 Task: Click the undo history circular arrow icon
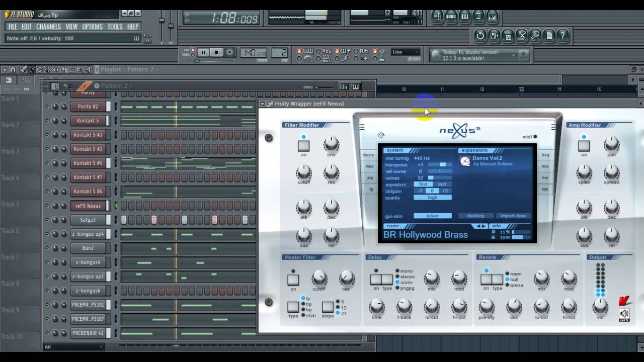pos(480,35)
